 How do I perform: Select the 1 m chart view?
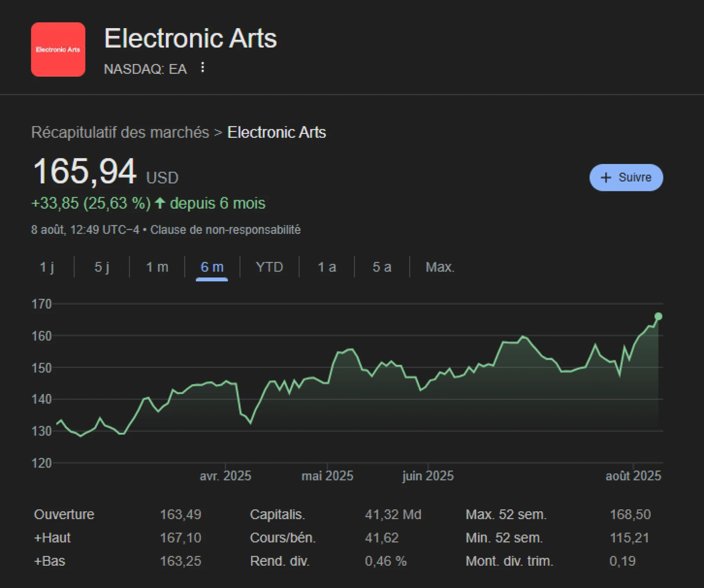156,267
